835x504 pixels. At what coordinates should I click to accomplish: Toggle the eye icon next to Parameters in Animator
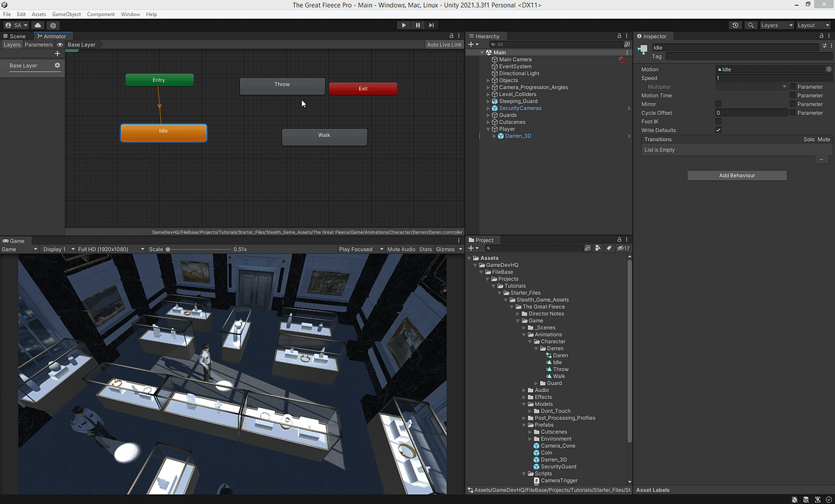[x=60, y=44]
